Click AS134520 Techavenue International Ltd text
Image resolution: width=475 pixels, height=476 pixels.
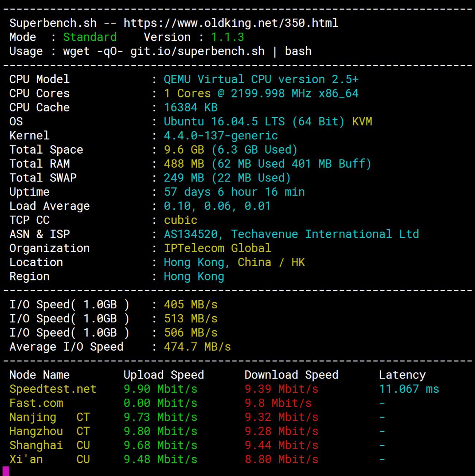(x=291, y=234)
